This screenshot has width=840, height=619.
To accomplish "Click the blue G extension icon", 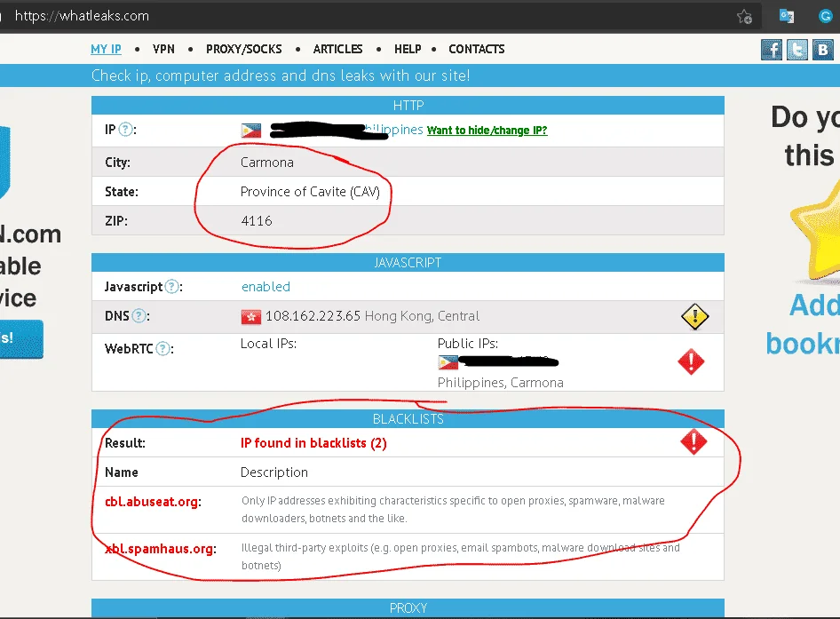I will (x=825, y=16).
